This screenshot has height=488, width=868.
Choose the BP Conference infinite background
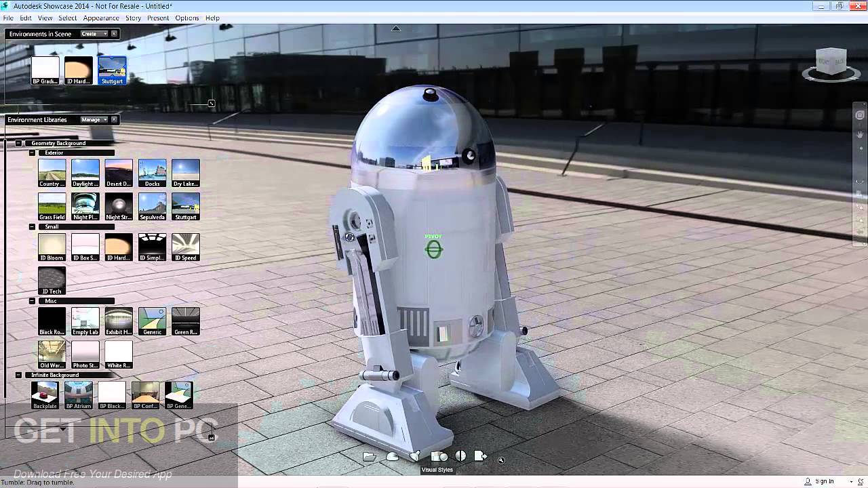coord(145,395)
